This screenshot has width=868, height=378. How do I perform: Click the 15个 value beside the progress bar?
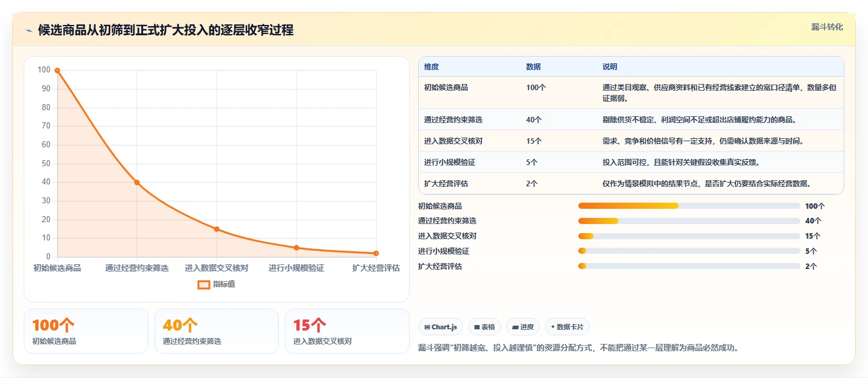tap(813, 236)
